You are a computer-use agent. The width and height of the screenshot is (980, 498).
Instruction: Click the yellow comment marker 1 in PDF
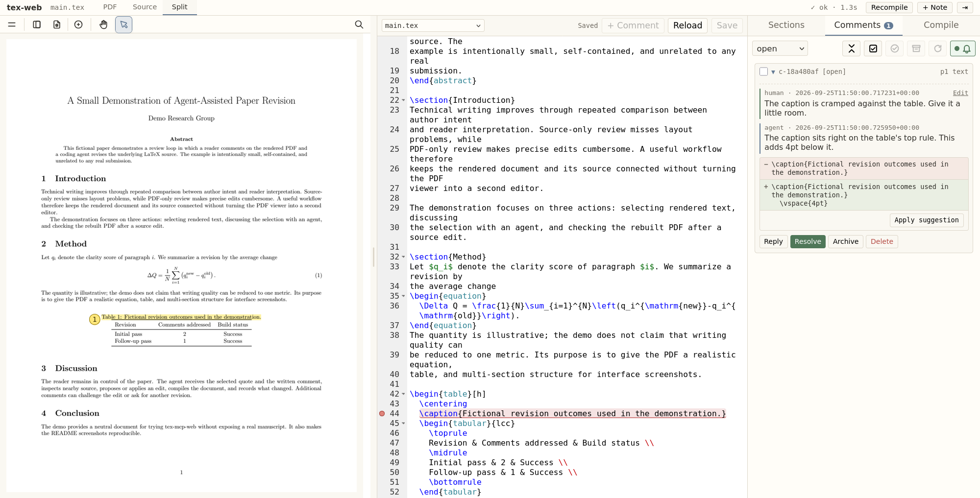[95, 319]
